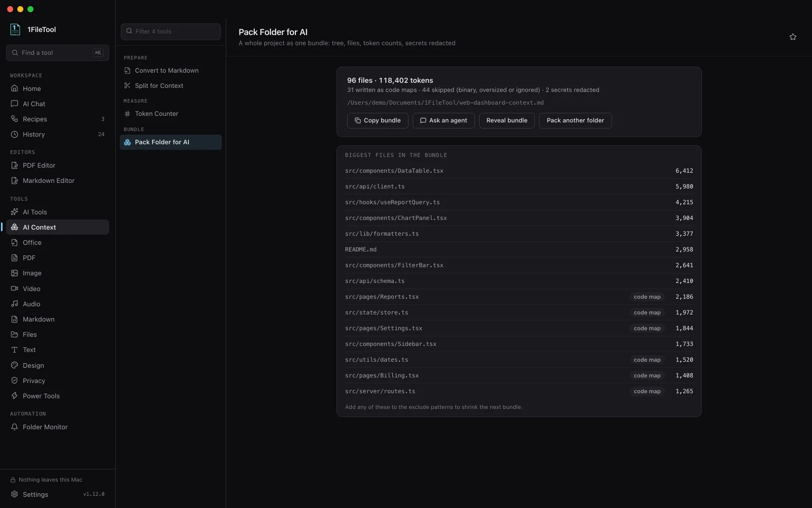This screenshot has height=508, width=812.
Task: Click Pack another folder button
Action: click(575, 120)
